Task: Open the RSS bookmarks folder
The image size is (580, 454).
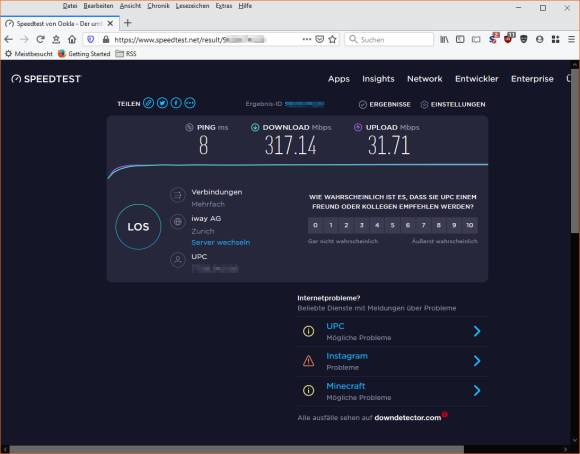Action: (x=126, y=54)
